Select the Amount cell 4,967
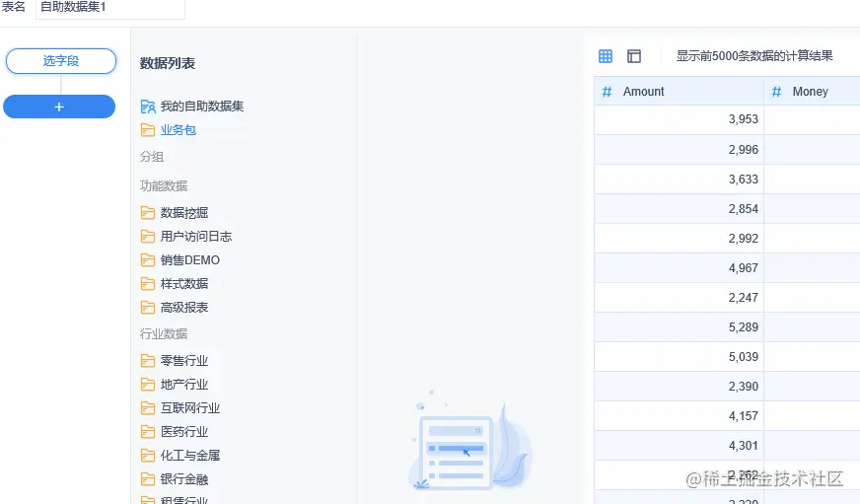Viewport: 860px width, 504px height. pos(679,267)
